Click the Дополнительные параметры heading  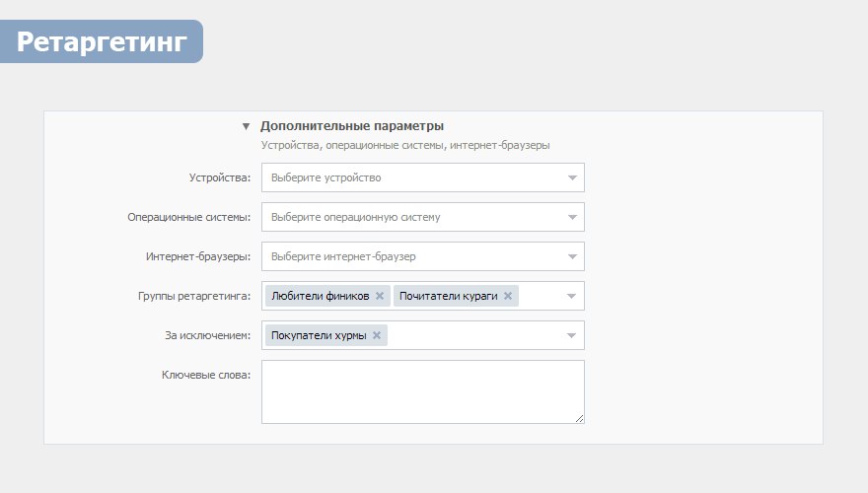pyautogui.click(x=352, y=126)
